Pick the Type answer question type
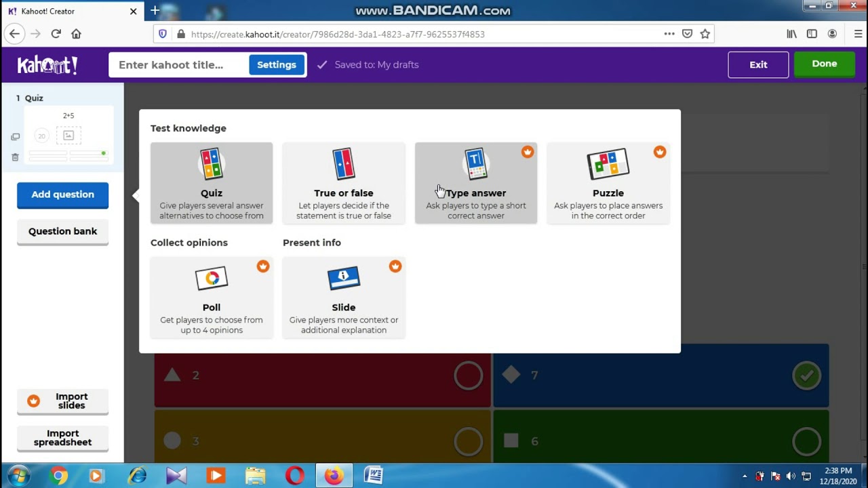Screen dimensions: 868x488 click(476, 183)
